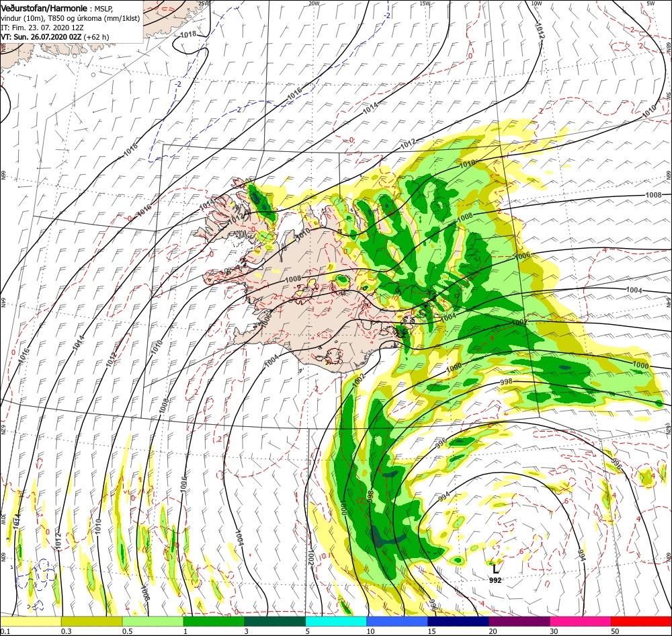Click the legend value '0.5'
The image size is (672, 636).
pos(127,631)
